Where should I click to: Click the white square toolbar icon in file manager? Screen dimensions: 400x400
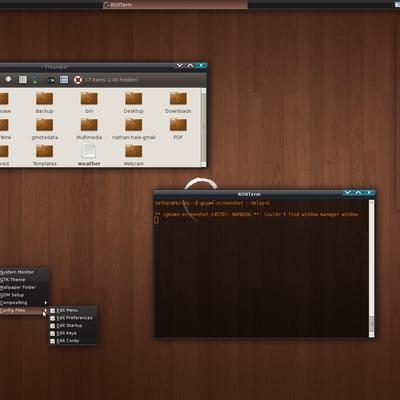click(23, 79)
